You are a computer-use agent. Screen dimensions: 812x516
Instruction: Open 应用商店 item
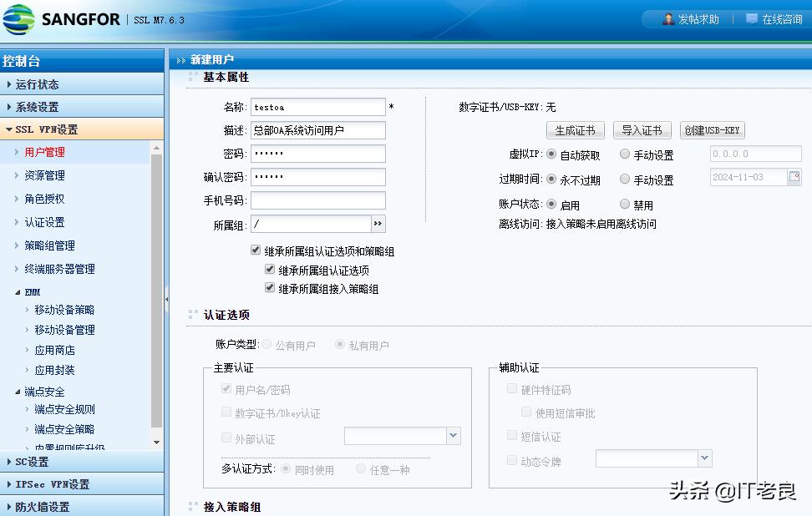click(55, 351)
